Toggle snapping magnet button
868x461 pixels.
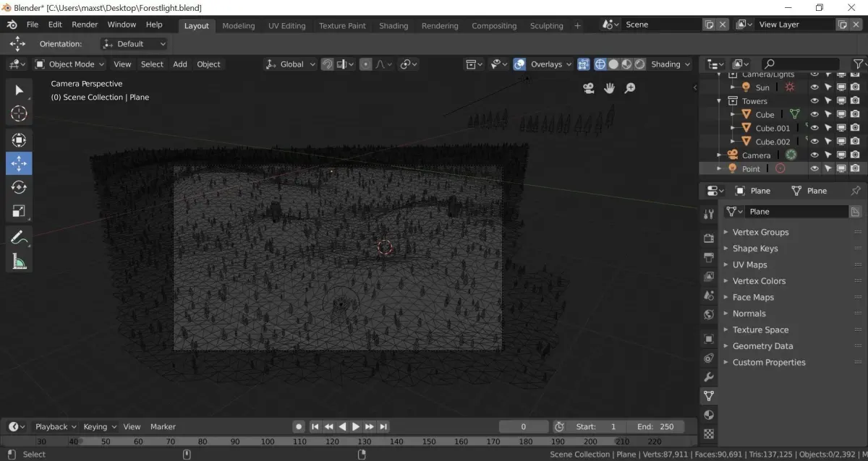(x=328, y=64)
